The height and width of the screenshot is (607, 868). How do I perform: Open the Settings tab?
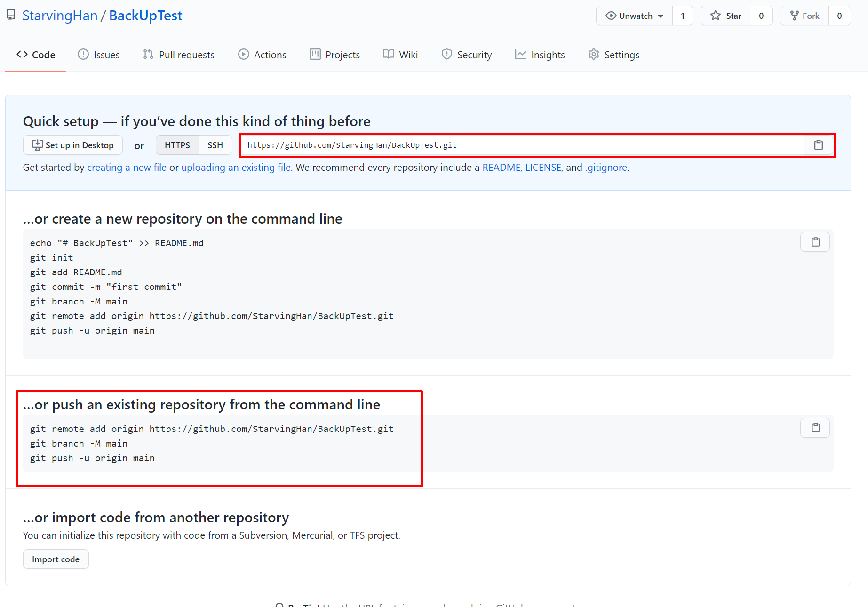point(613,55)
